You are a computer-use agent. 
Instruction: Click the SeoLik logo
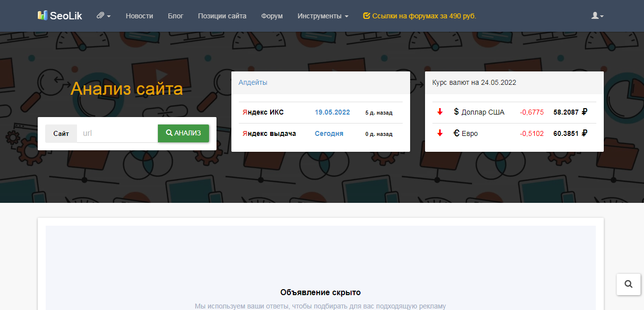(60, 16)
